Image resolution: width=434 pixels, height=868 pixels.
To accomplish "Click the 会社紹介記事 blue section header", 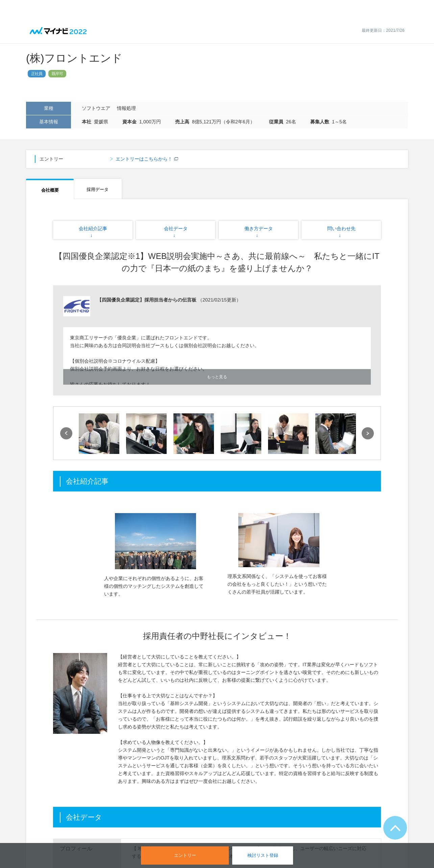I will click(217, 481).
